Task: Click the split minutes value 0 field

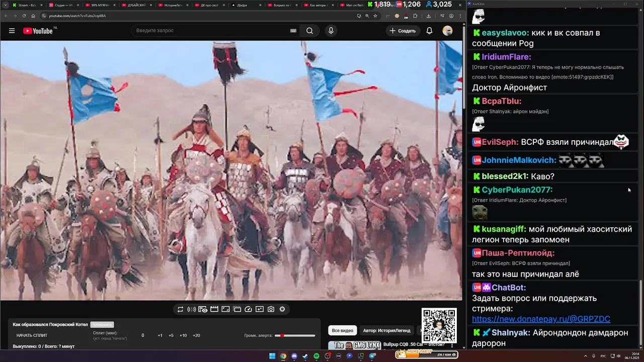Action: click(142, 335)
